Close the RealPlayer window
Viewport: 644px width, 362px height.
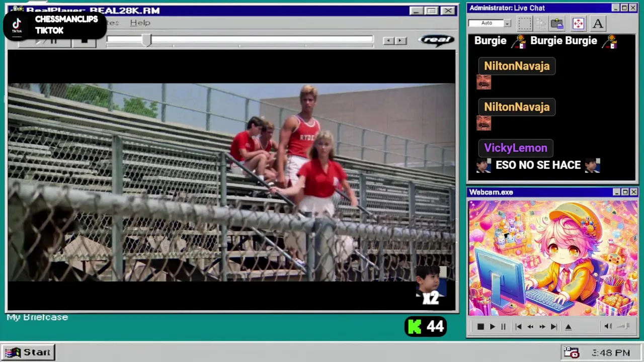click(x=447, y=11)
